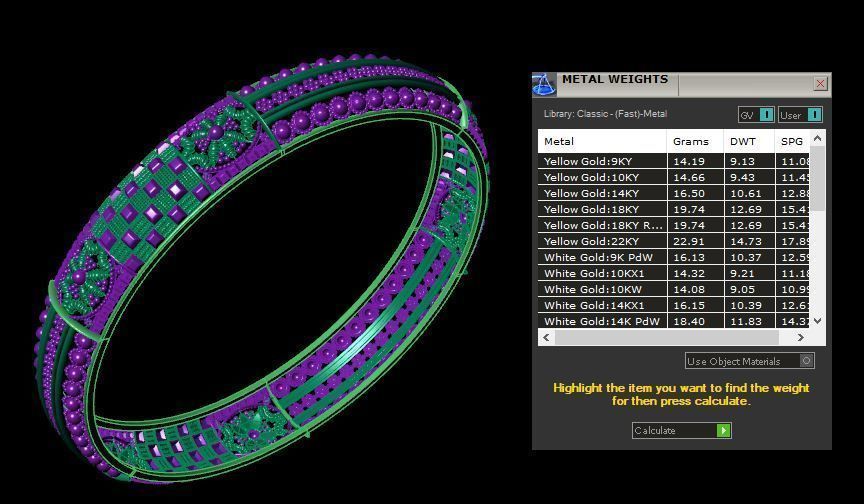The height and width of the screenshot is (504, 864).
Task: Select the Yellow Gold:14KY row
Action: click(x=673, y=193)
